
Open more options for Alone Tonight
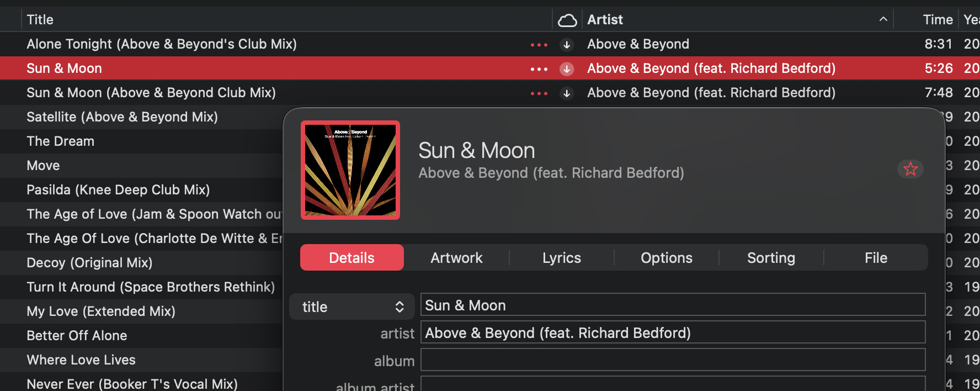539,45
